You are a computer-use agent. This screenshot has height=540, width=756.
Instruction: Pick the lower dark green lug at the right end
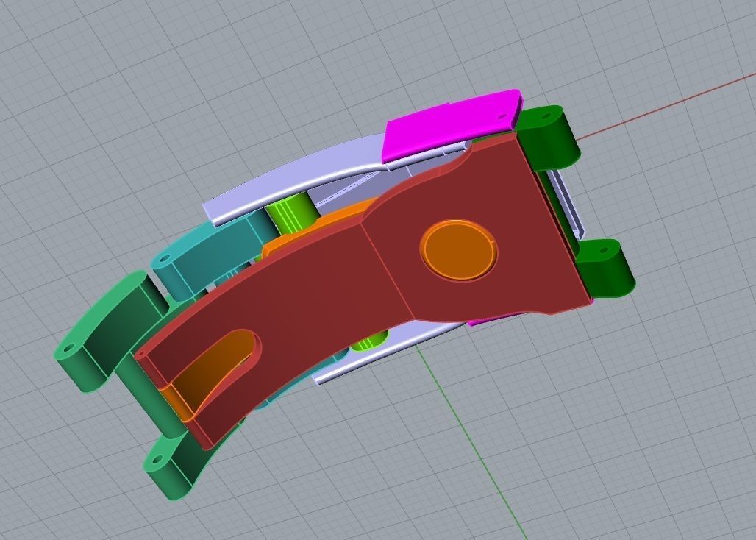click(605, 268)
